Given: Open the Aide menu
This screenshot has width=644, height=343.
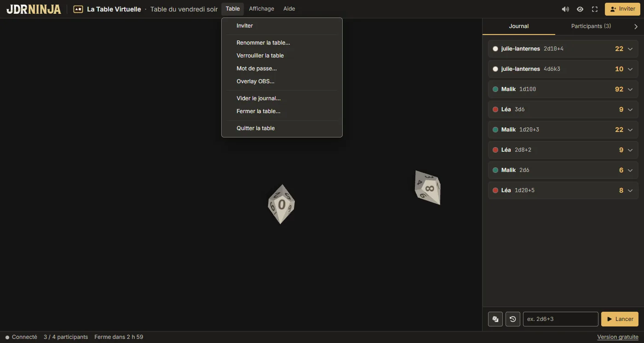Looking at the screenshot, I should tap(289, 9).
